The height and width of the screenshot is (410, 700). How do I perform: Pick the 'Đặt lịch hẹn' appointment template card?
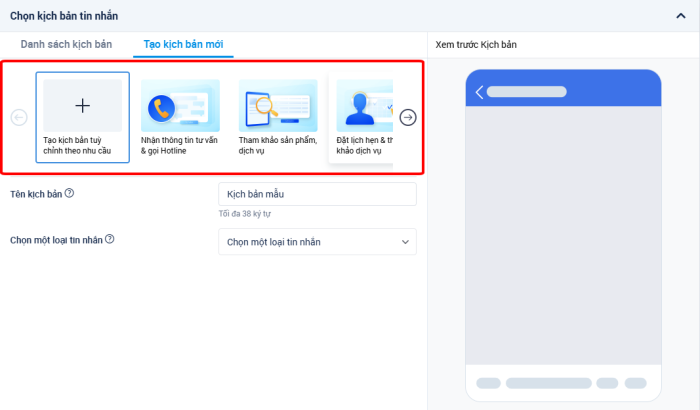pyautogui.click(x=362, y=106)
